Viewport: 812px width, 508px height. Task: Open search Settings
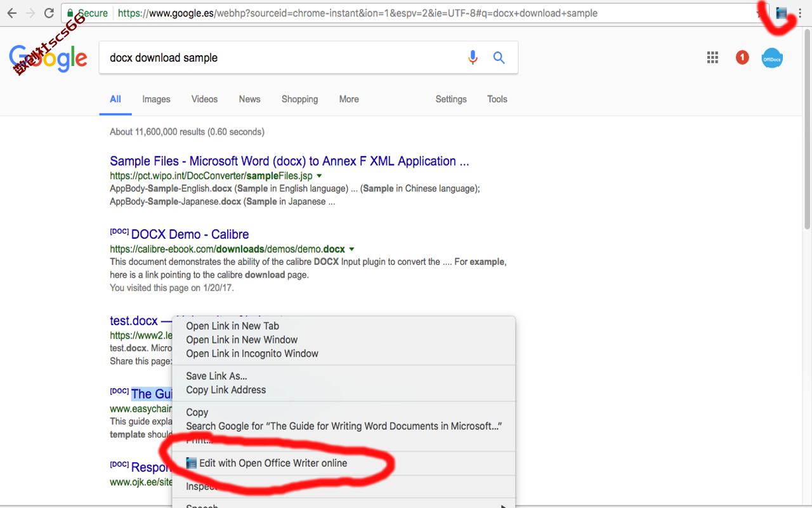point(451,99)
